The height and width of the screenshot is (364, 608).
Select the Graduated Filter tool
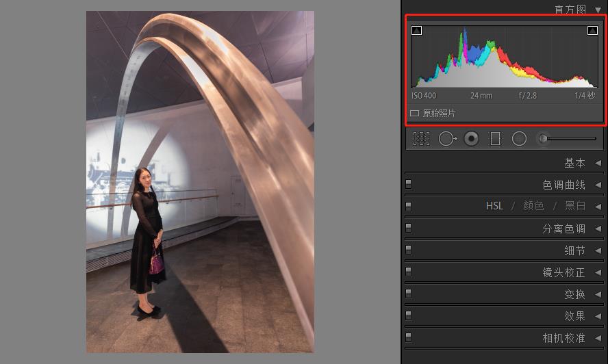pos(495,139)
